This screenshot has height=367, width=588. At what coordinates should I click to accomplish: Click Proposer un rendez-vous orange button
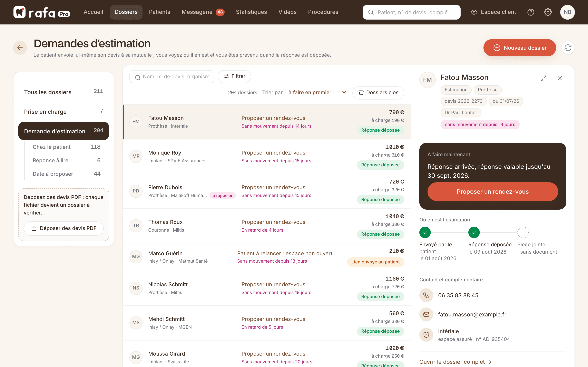(492, 191)
